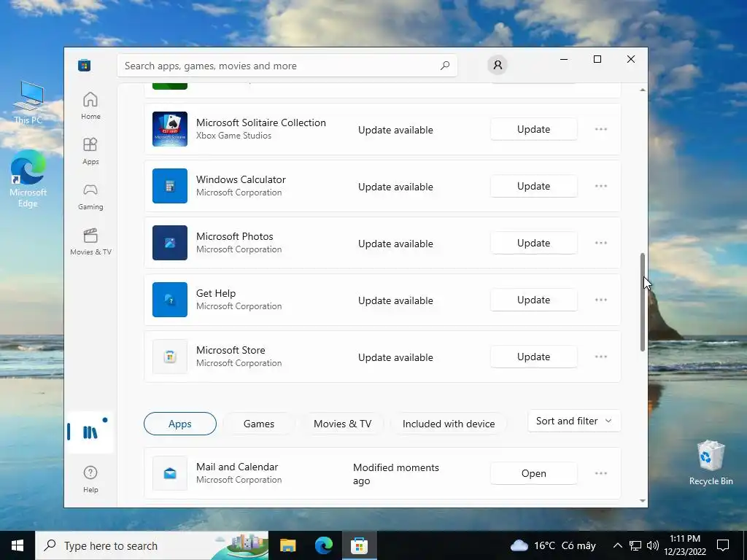This screenshot has height=560, width=747.
Task: Update Windows Calculator
Action: click(533, 186)
